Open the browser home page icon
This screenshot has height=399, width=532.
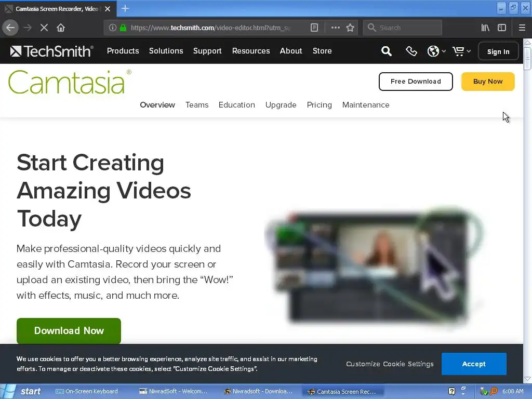[61, 28]
